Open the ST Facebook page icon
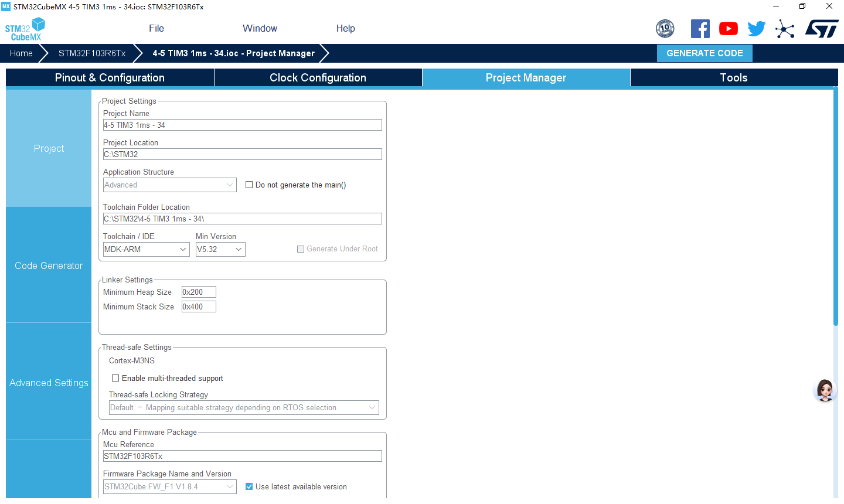This screenshot has height=504, width=844. tap(700, 29)
